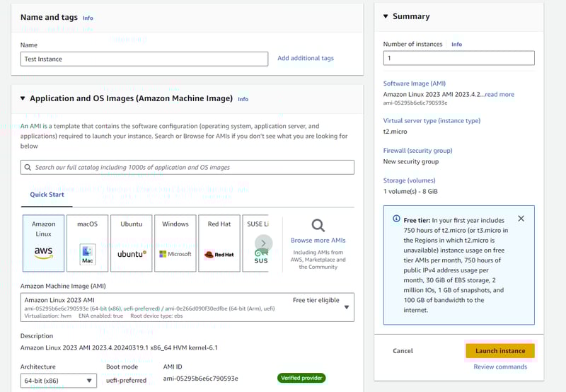Viewport: 566px width, 392px height.
Task: Open Virtual server type (instance type) link
Action: tap(432, 120)
